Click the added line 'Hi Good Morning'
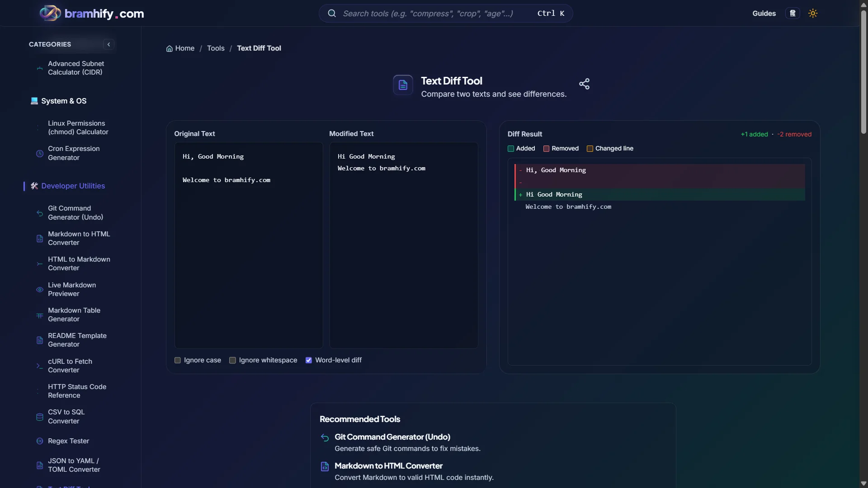Screen dimensions: 868x488 [x=660, y=195]
